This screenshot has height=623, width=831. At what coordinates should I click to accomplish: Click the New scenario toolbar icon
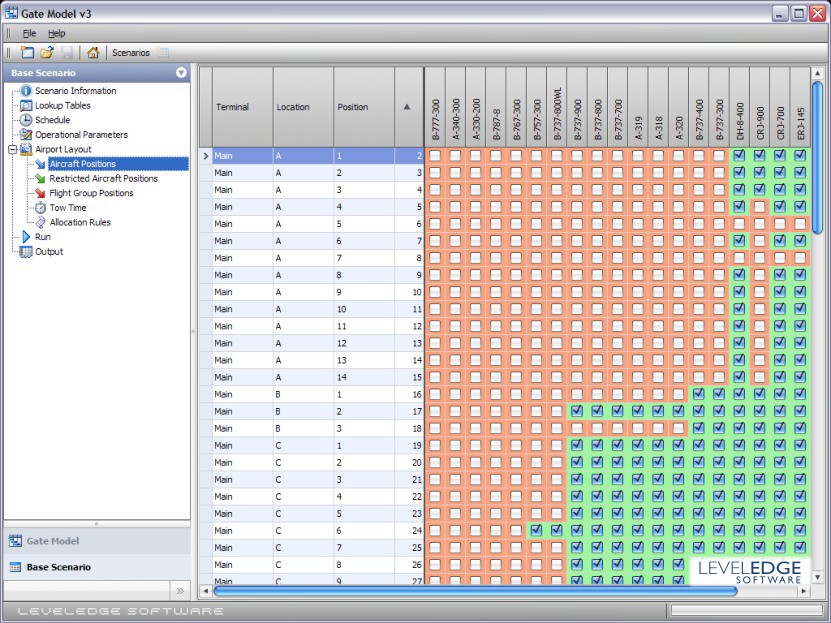pyautogui.click(x=27, y=52)
